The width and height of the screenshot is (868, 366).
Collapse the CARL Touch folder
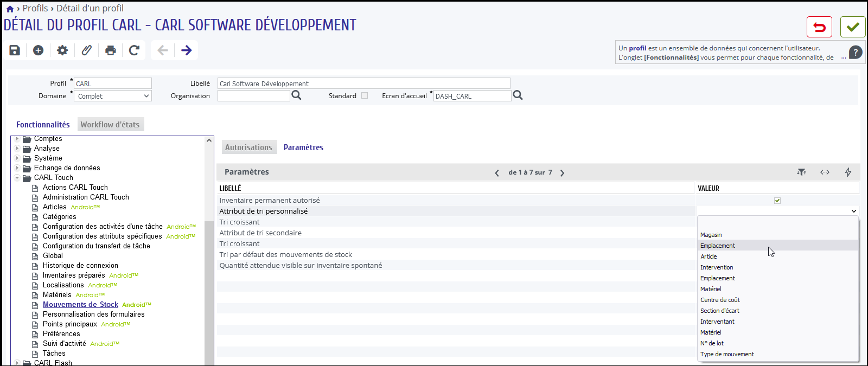[17, 177]
